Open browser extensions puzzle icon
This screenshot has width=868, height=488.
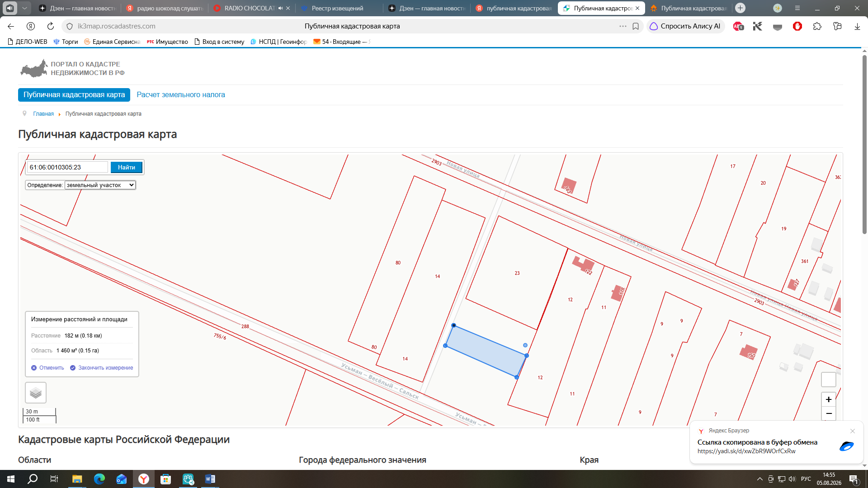817,26
